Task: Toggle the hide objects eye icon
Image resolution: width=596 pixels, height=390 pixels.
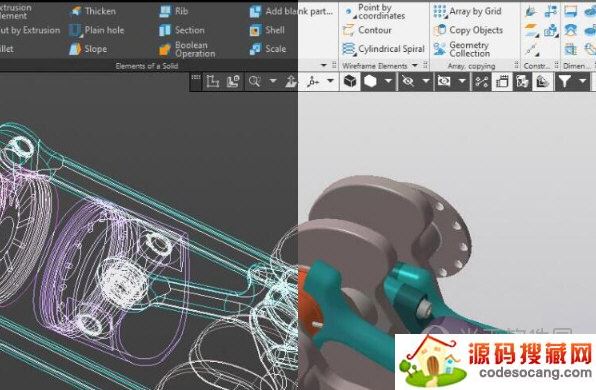Action: point(408,81)
